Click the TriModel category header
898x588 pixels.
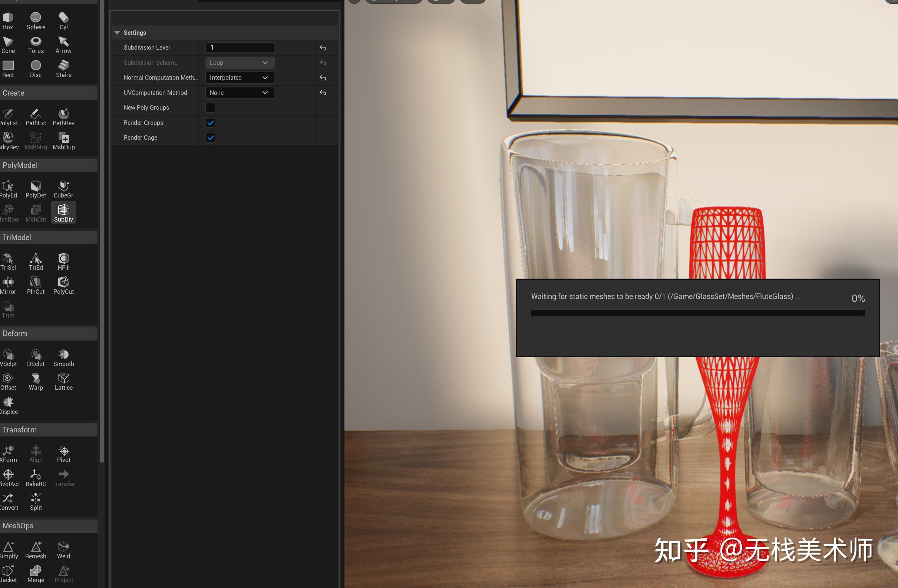pos(48,237)
